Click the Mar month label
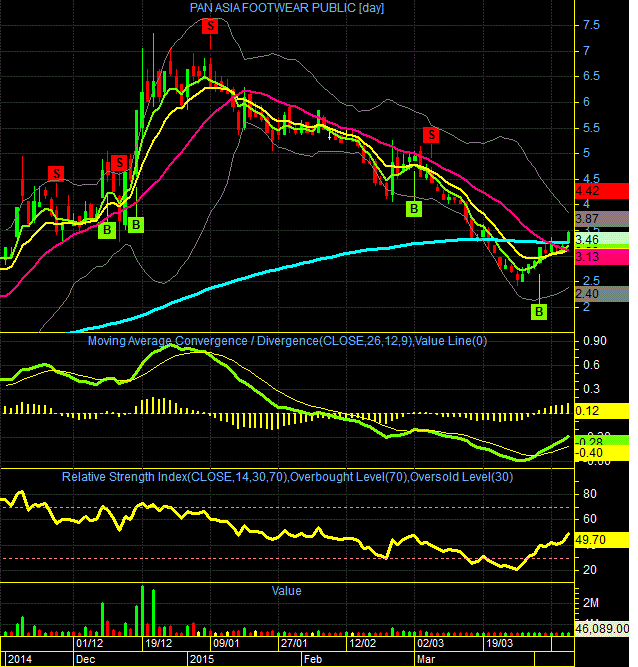The height and width of the screenshot is (667, 638). tap(426, 659)
